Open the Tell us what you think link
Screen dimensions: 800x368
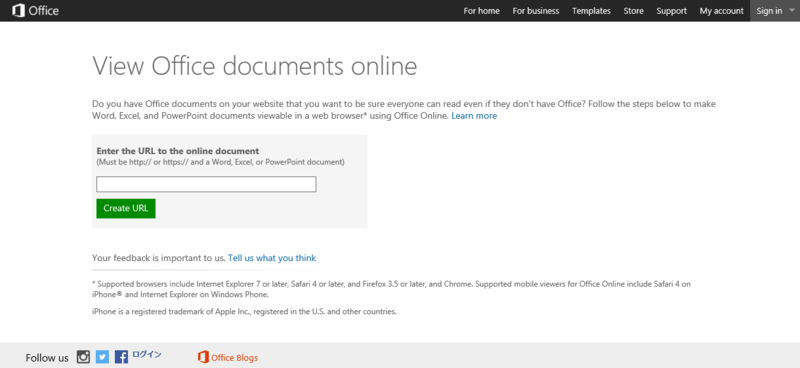point(272,258)
